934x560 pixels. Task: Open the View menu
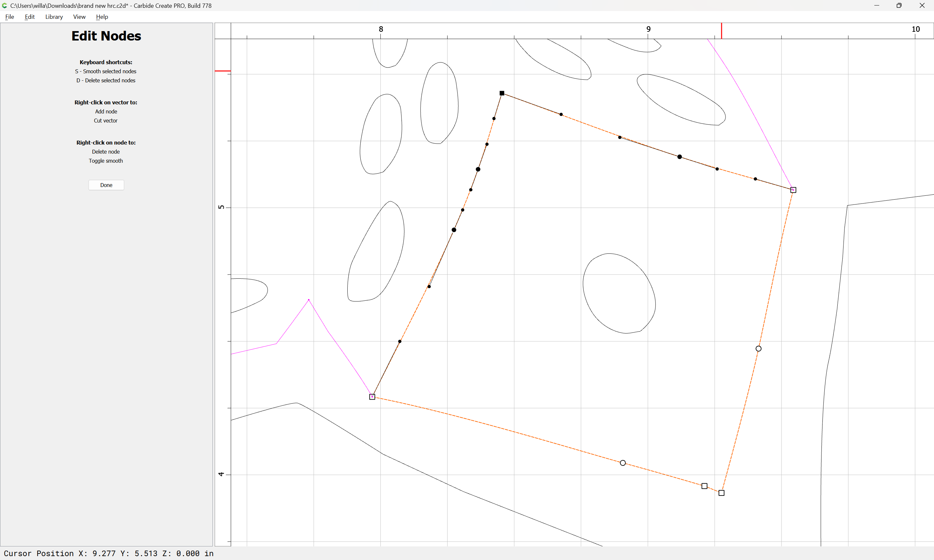click(x=79, y=17)
